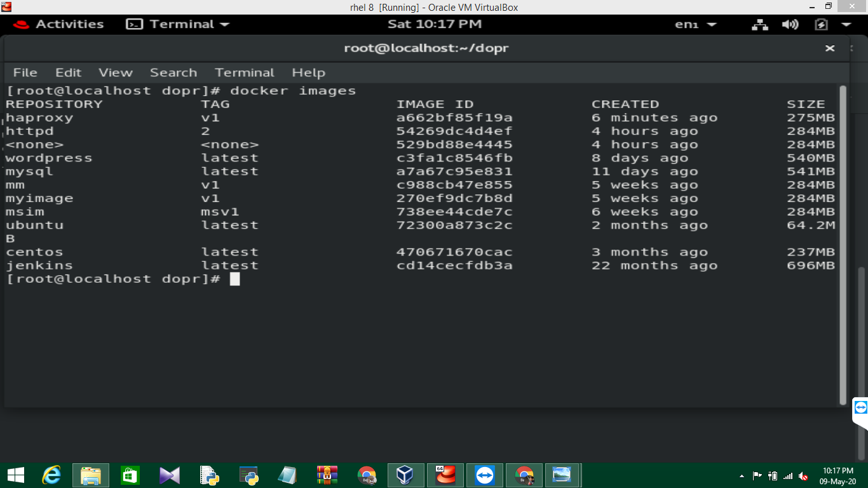Open TeamViewer from the taskbar
The image size is (868, 488).
(484, 475)
